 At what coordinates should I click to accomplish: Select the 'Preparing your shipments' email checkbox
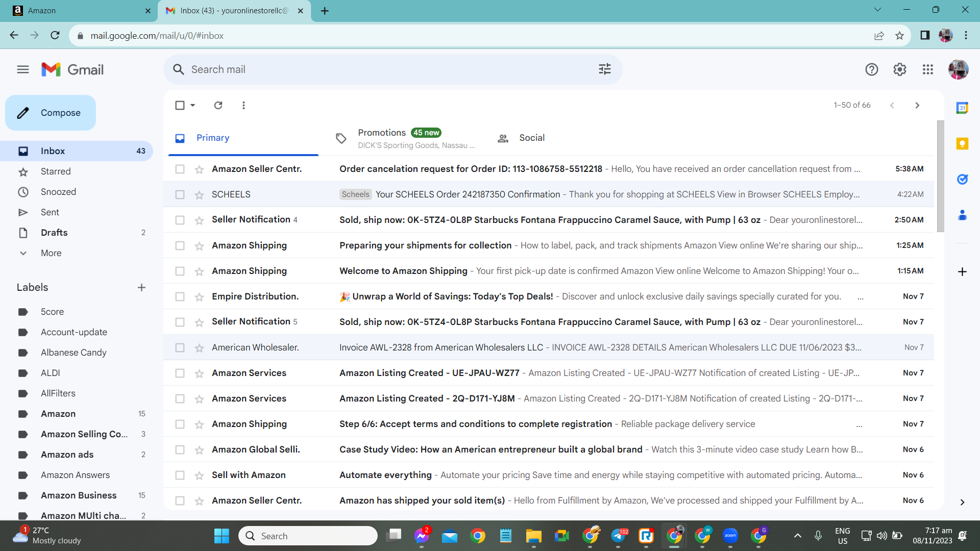click(180, 245)
